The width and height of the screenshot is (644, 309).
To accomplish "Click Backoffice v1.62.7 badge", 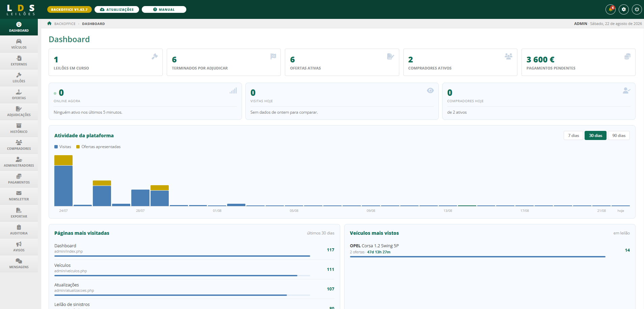I will pos(70,9).
